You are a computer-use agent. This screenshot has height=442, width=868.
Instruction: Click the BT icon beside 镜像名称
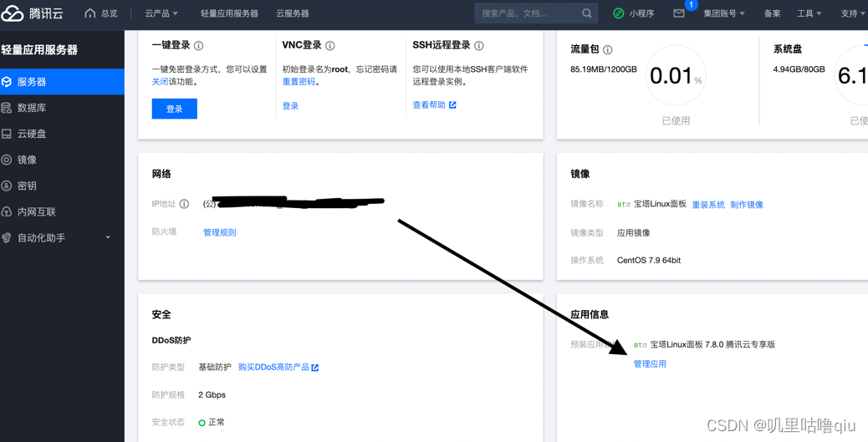tap(624, 204)
